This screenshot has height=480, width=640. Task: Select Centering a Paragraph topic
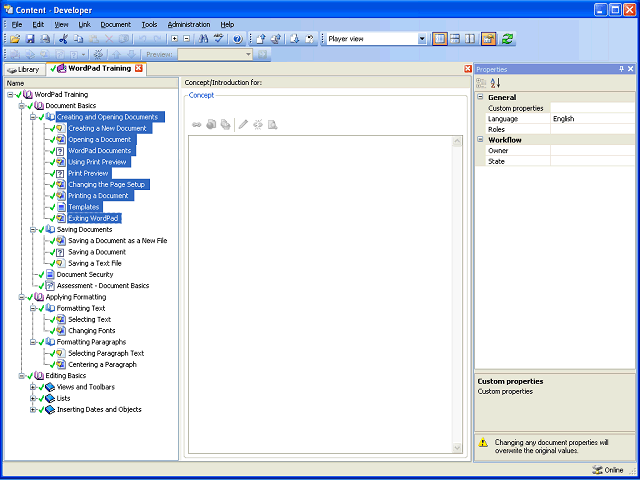102,364
